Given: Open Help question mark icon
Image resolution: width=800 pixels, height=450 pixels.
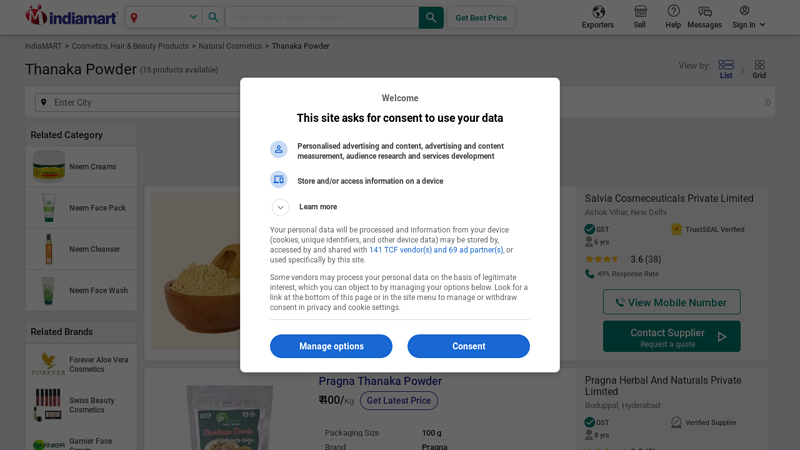Looking at the screenshot, I should pos(673,12).
